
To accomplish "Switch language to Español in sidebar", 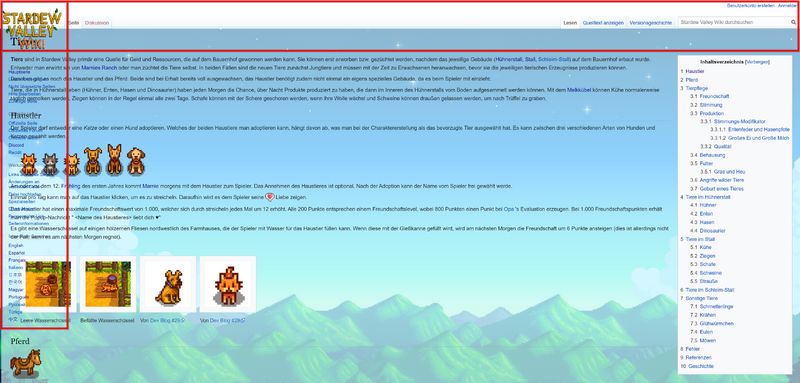I will (17, 253).
